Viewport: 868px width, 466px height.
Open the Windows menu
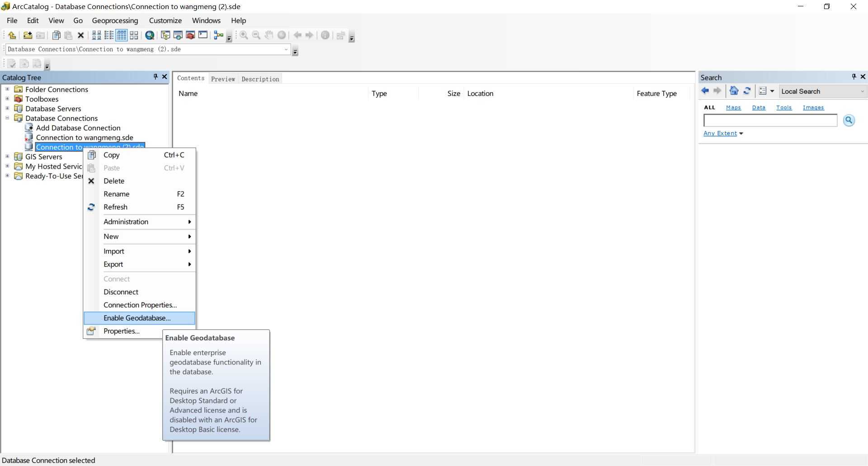point(206,20)
